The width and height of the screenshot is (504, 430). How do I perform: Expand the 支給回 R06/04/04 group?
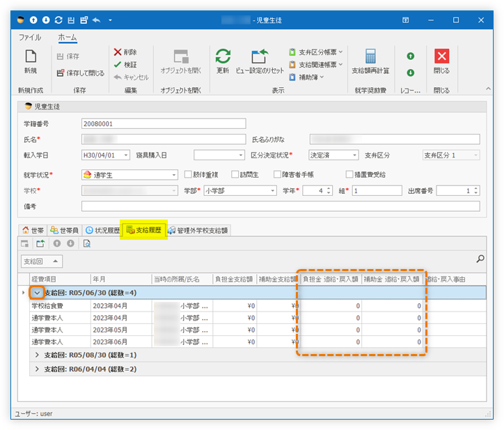point(37,369)
